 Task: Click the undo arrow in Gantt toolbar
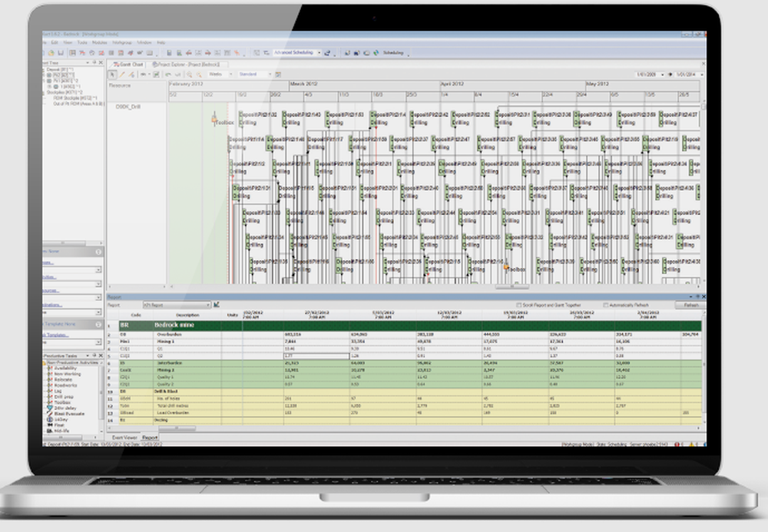click(167, 74)
